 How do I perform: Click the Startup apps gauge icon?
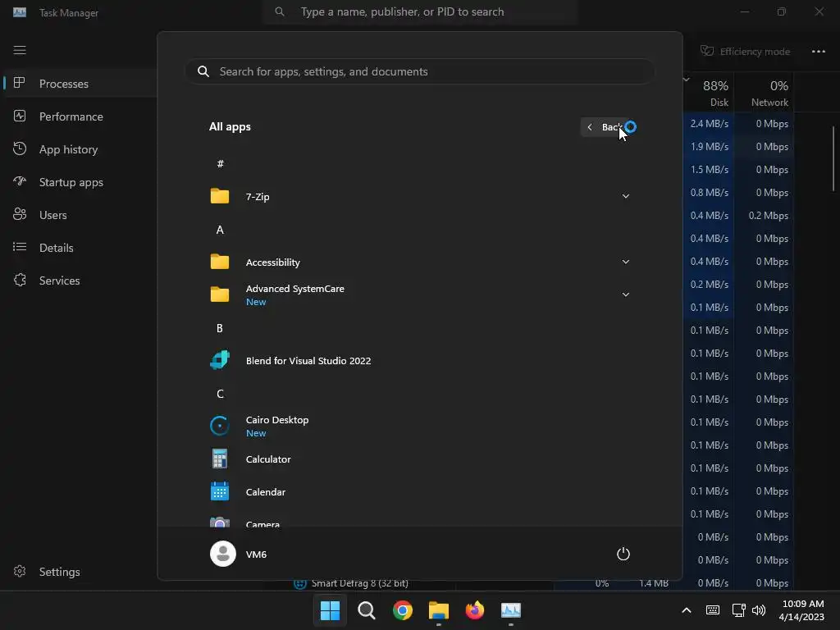(x=20, y=181)
